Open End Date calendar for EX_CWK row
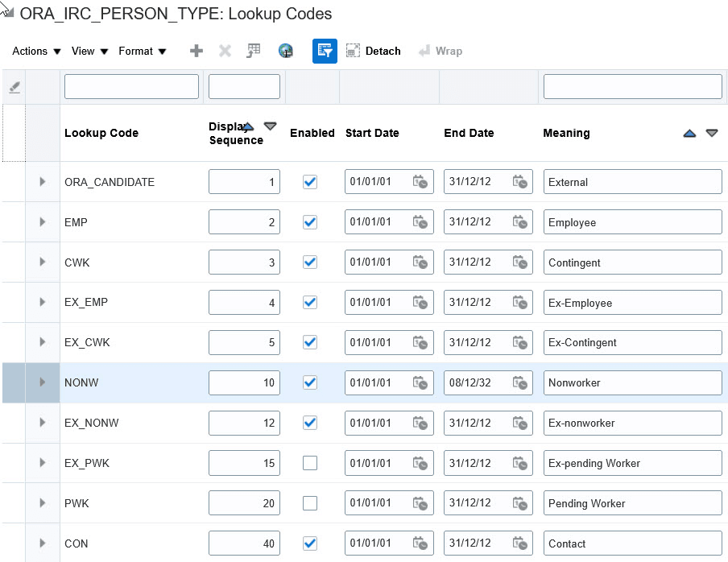This screenshot has height=562, width=728. click(x=519, y=342)
